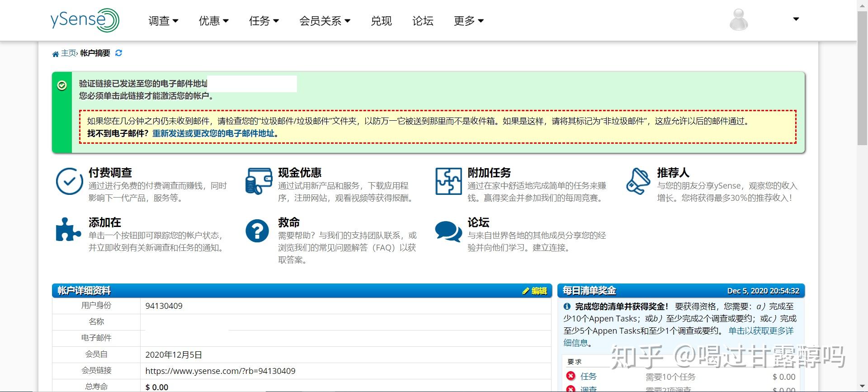Click 单击以获取更多详细信息 link
Viewport: 868px width, 392px height.
pyautogui.click(x=678, y=337)
